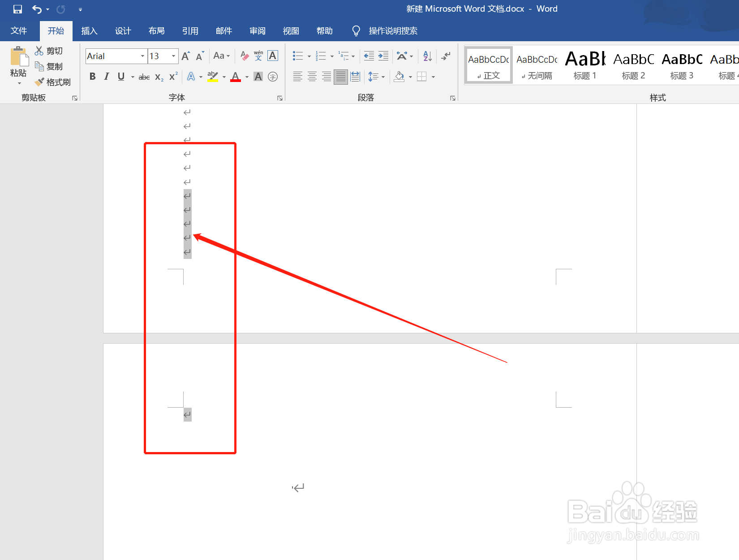Save the document with the floppy icon
Screen dimensions: 739x560
click(17, 9)
